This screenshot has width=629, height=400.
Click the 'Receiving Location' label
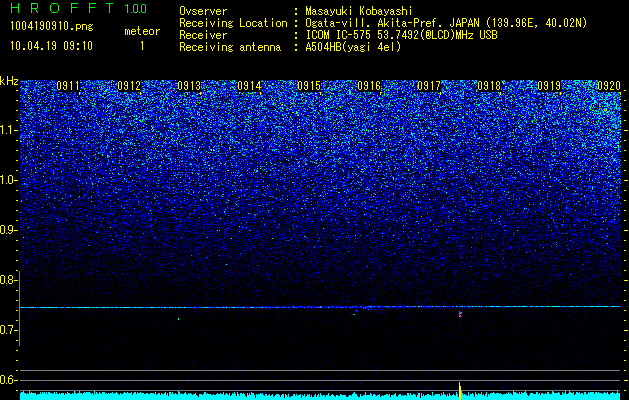(233, 23)
